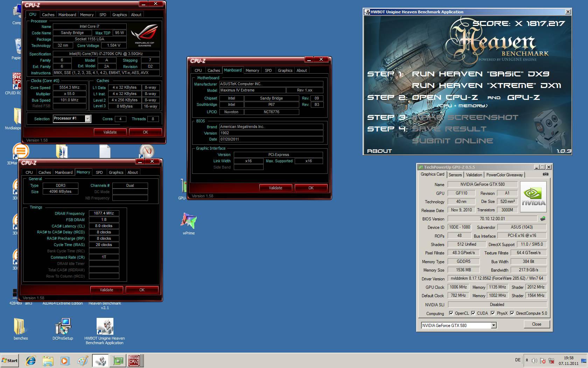Switch to HWBOT Heaven app taskbar button

[x=100, y=361]
